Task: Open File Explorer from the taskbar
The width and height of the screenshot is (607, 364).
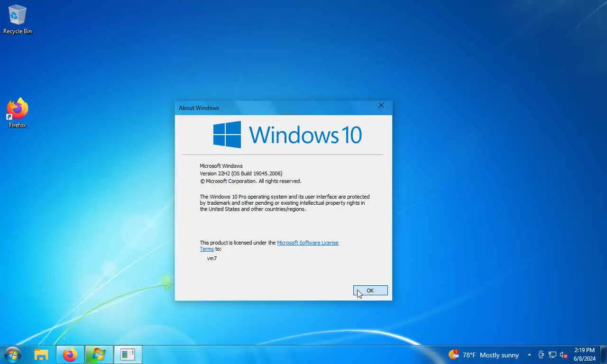Action: tap(41, 355)
